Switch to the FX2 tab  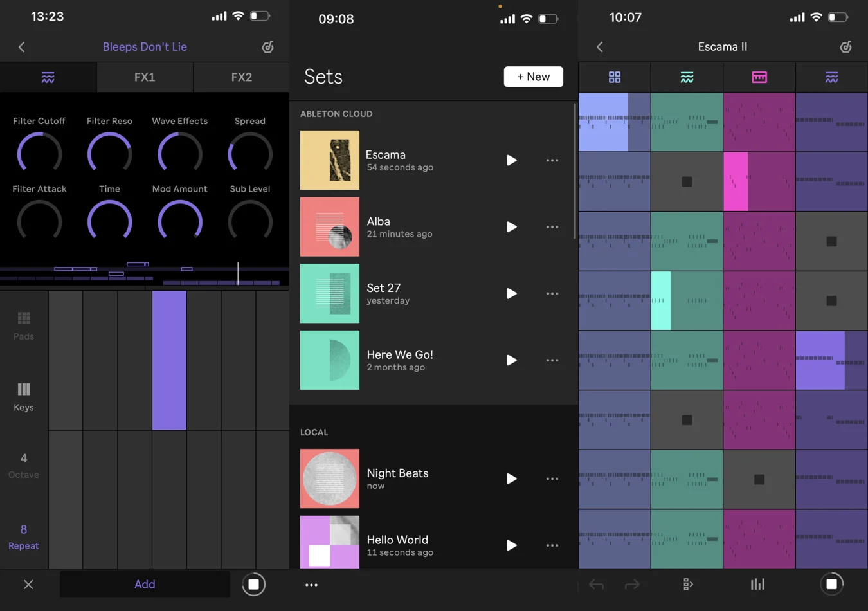point(241,77)
